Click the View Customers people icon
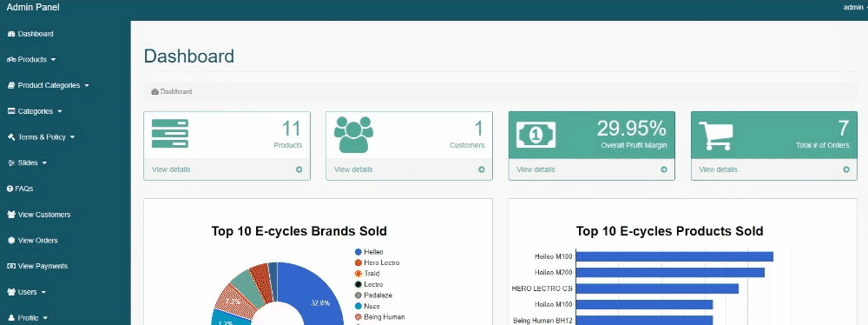This screenshot has height=325, width=868. 11,215
